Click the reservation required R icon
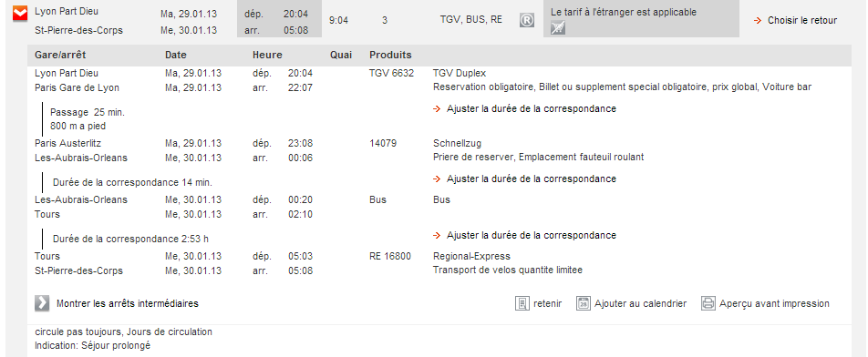 [x=527, y=20]
